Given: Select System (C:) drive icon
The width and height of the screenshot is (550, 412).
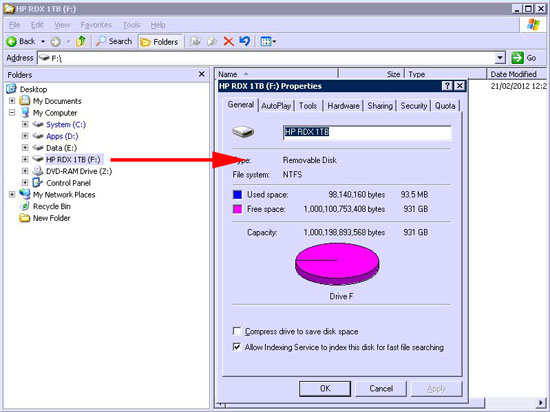Looking at the screenshot, I should pos(38,124).
